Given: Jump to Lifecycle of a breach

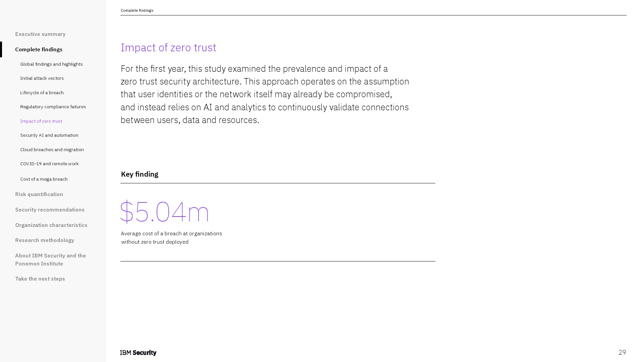Looking at the screenshot, I should click(42, 93).
